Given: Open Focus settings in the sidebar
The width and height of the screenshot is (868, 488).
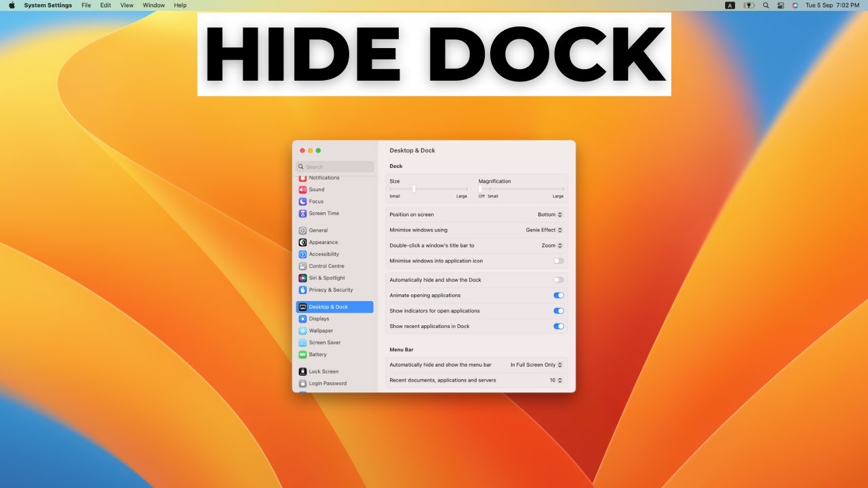Looking at the screenshot, I should click(334, 201).
